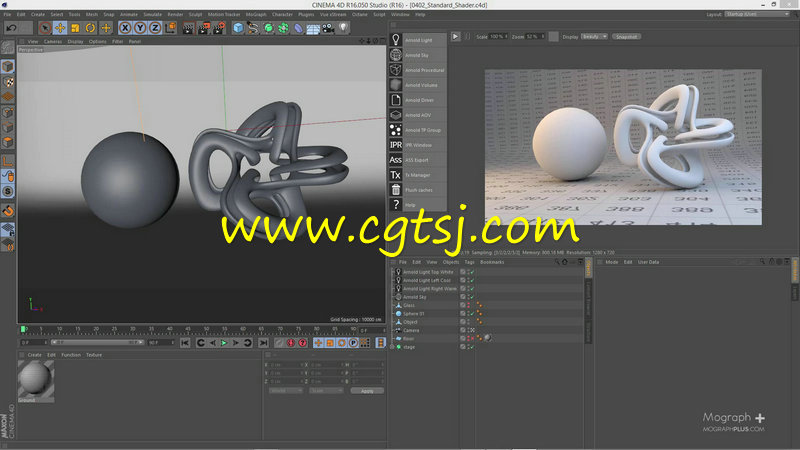800x450 pixels.
Task: Select the Arnold Sky object in the list
Action: coord(414,297)
